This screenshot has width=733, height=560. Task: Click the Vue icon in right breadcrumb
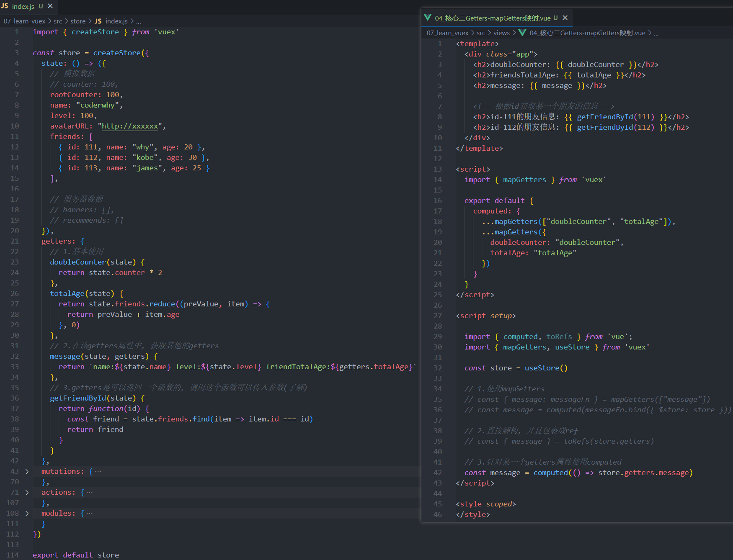[x=522, y=33]
